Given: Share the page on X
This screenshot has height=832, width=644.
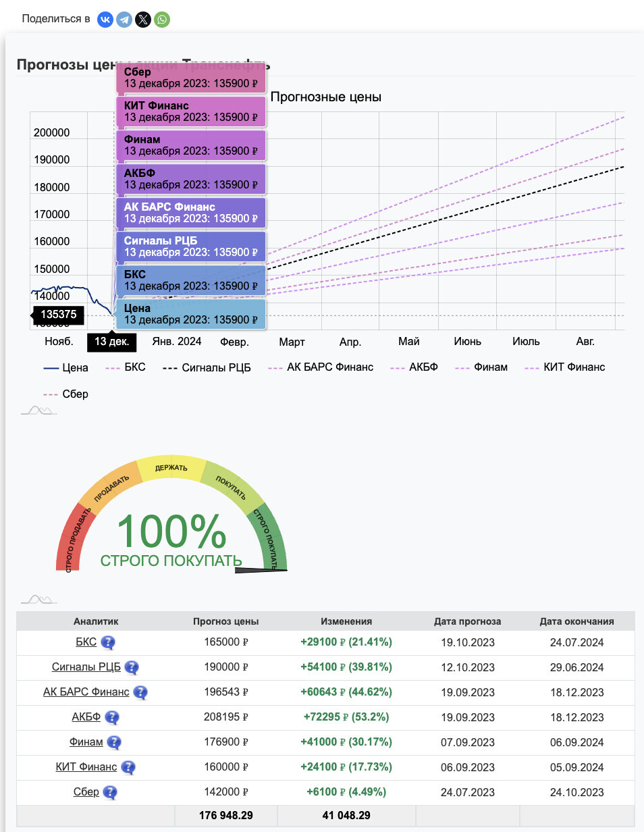Looking at the screenshot, I should tap(143, 19).
